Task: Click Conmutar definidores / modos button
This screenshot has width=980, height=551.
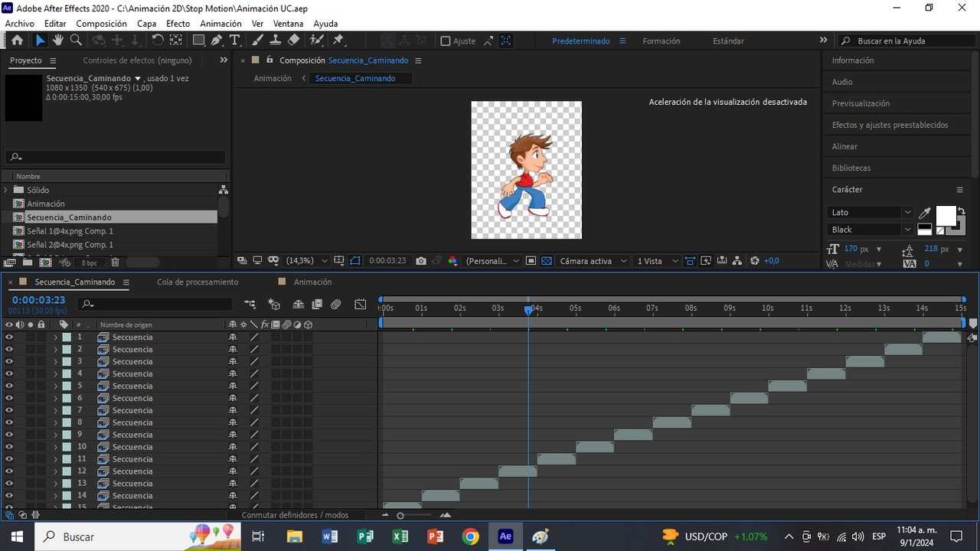Action: (x=295, y=515)
